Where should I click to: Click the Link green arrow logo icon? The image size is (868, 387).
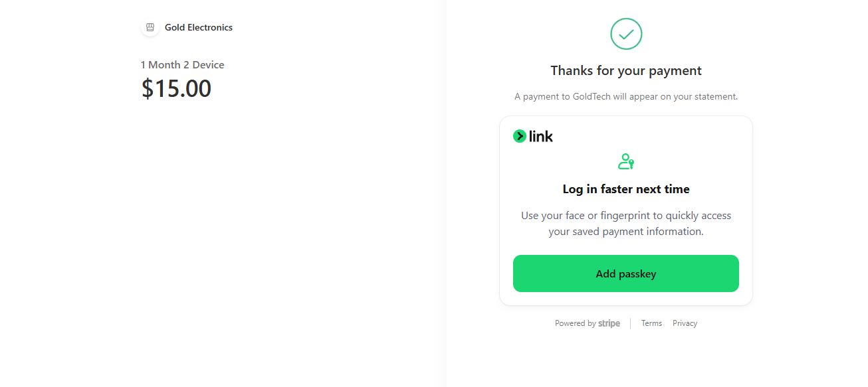[520, 136]
